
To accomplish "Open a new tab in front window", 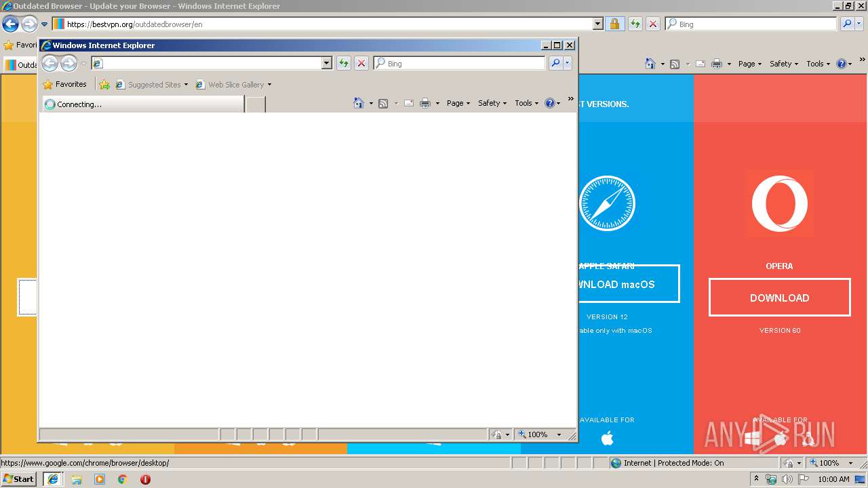I will 255,104.
